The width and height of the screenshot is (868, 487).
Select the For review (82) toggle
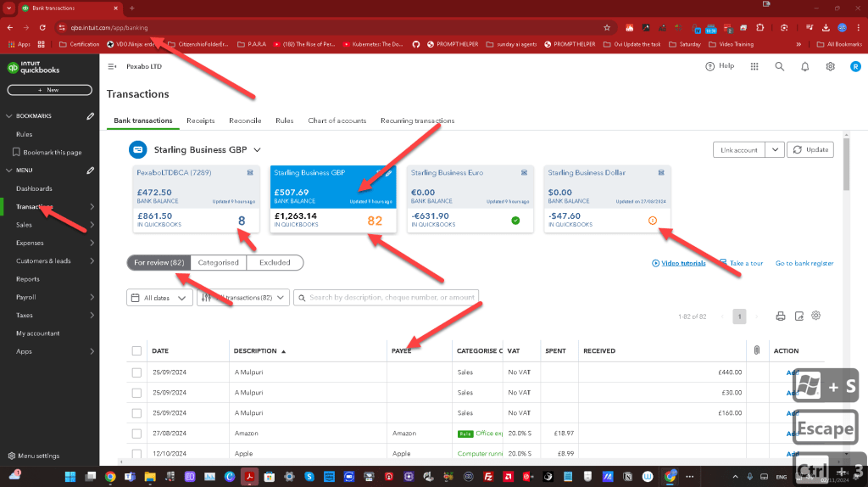[159, 263]
